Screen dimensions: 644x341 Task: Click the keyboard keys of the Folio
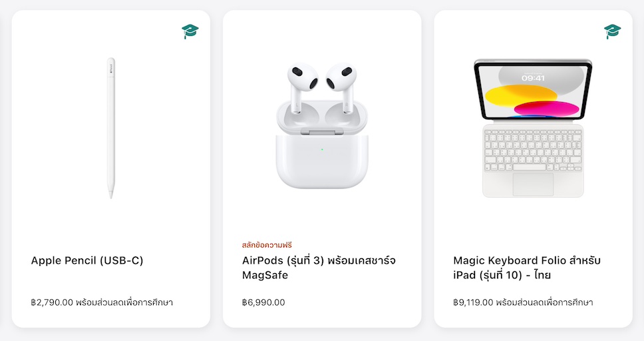click(x=533, y=149)
